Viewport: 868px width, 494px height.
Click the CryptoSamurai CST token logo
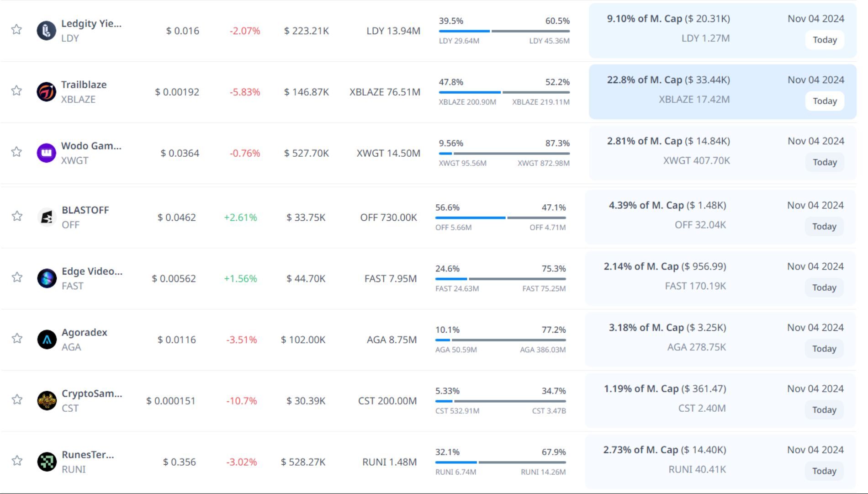47,401
